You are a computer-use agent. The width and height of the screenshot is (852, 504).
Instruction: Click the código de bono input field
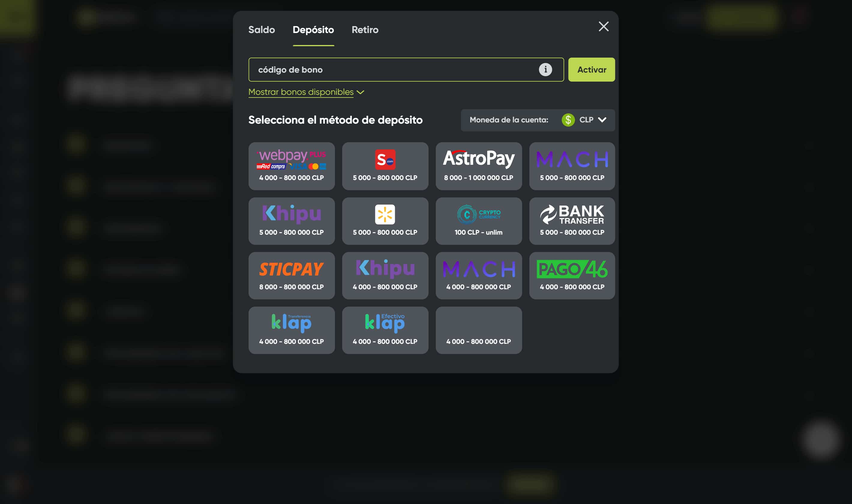[x=406, y=70]
